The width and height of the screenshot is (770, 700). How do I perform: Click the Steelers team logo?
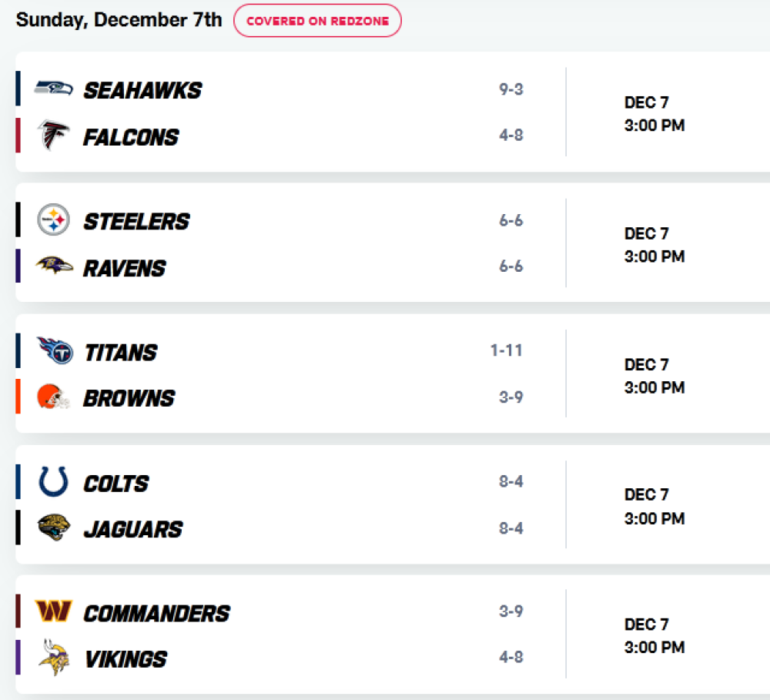click(x=54, y=219)
